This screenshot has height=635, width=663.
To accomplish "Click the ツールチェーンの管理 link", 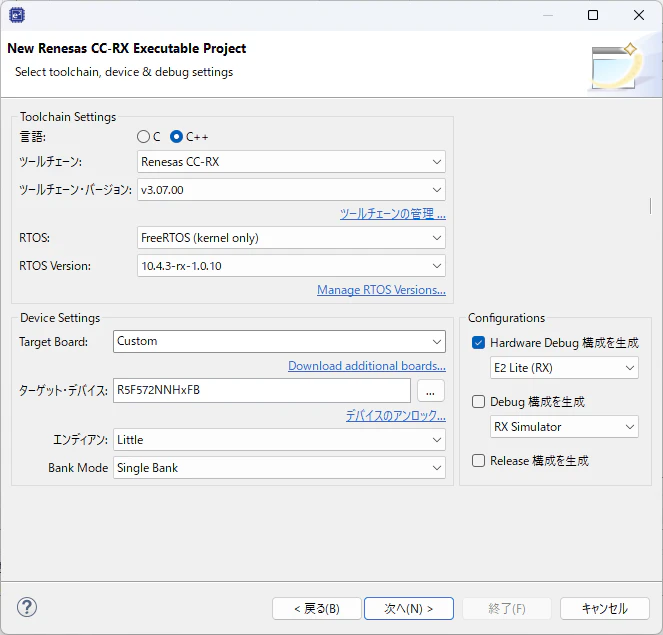I will 393,213.
